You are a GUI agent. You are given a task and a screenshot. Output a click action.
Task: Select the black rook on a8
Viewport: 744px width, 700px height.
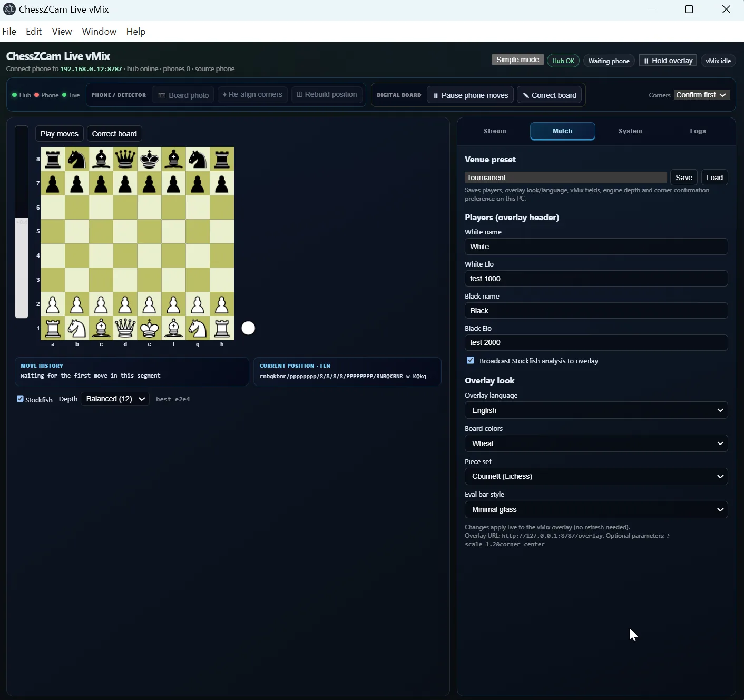pos(53,159)
